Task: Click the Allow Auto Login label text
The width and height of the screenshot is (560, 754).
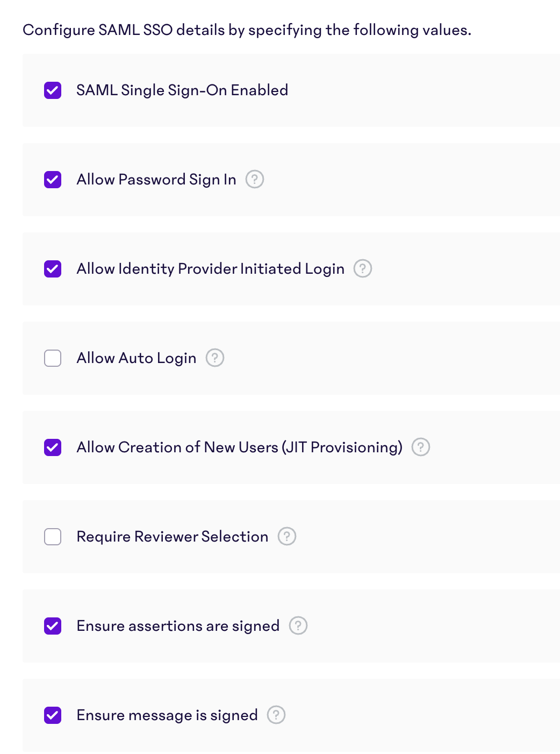Action: [136, 358]
